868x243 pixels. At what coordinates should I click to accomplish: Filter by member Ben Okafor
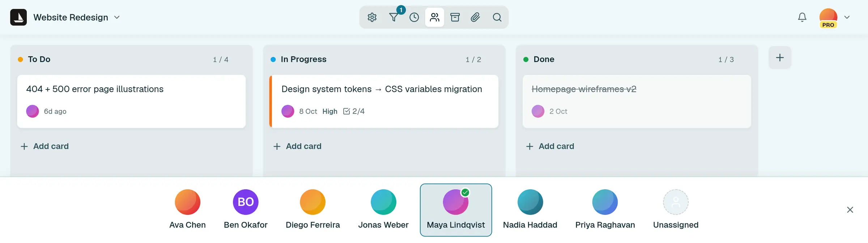point(246,210)
